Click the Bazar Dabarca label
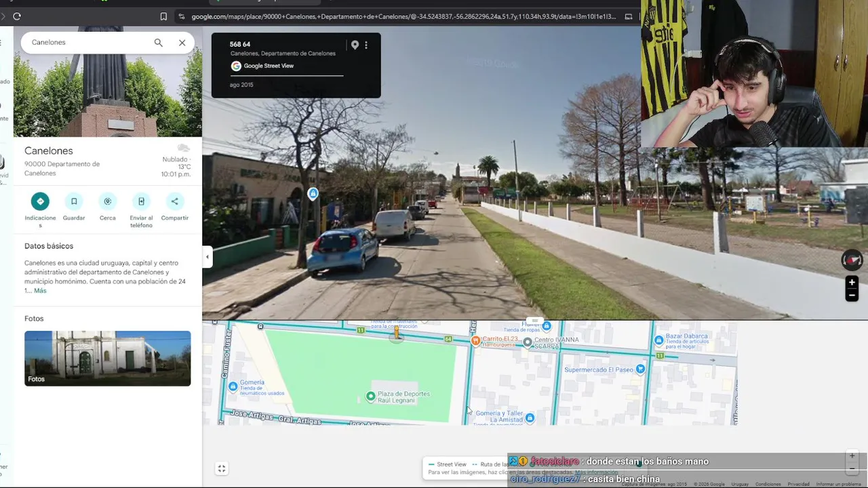Screen dimensions: 868x488 coord(687,336)
